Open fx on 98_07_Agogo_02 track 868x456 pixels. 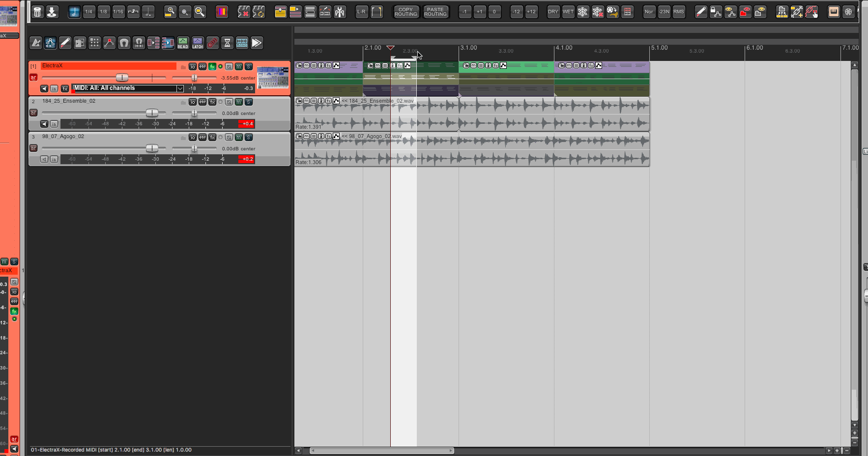[x=212, y=137]
